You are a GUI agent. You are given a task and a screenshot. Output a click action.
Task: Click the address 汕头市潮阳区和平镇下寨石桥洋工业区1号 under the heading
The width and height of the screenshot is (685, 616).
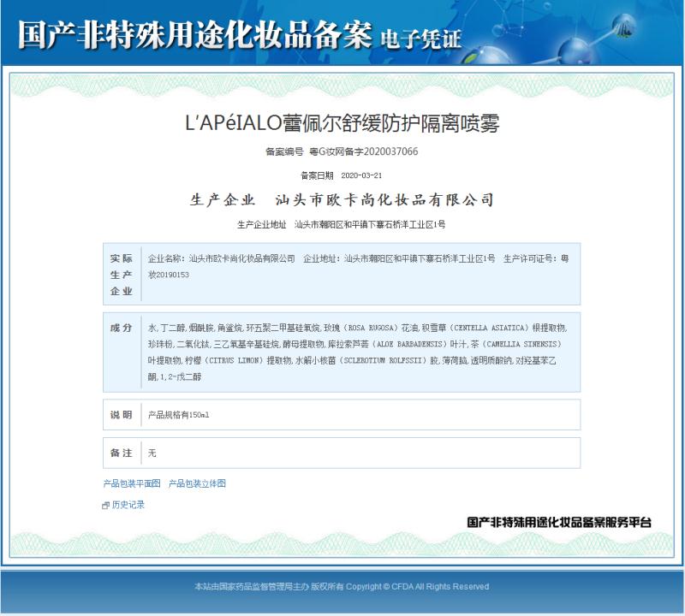click(370, 224)
